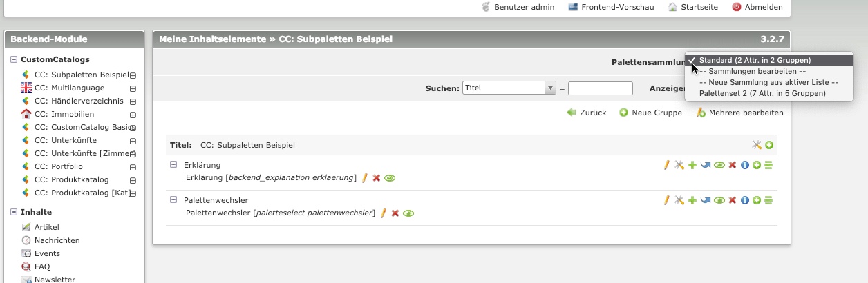Expand the CC: Multilanguage tree node
868x283 pixels.
tap(133, 88)
